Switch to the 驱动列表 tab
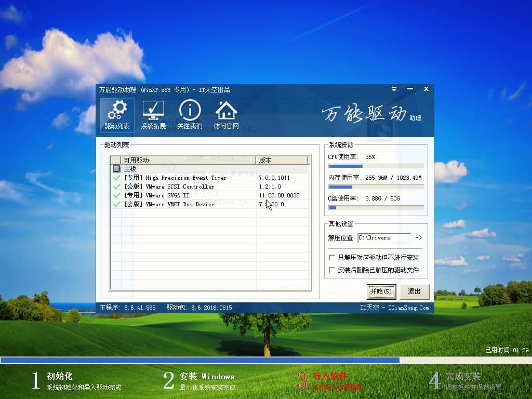Viewport: 532px width, 399px height. pos(117,115)
